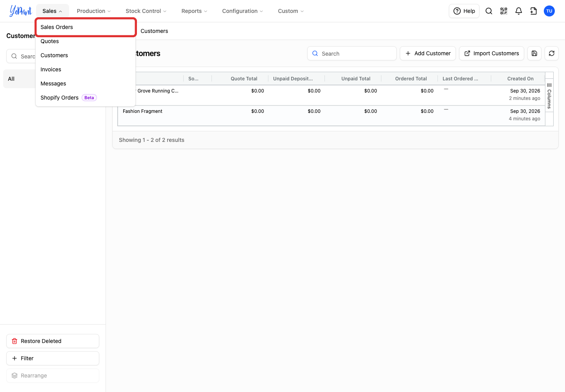Expand the Custom menu
565x392 pixels.
pyautogui.click(x=291, y=11)
